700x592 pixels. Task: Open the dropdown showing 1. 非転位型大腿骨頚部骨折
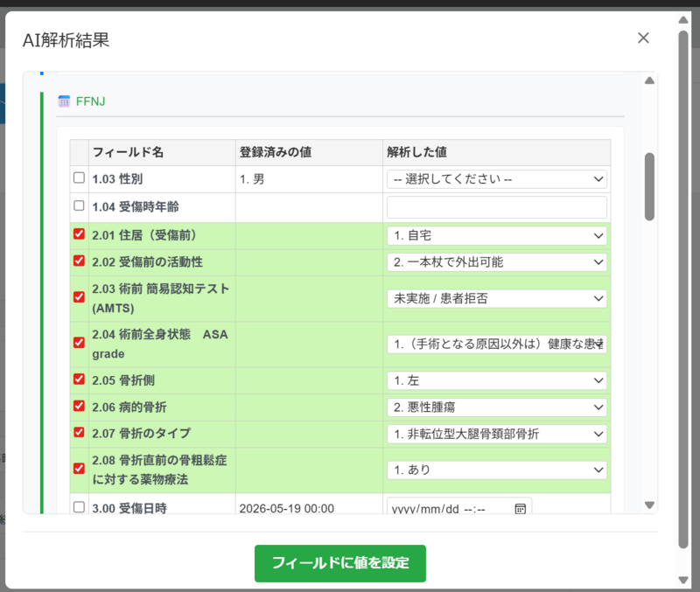(497, 434)
